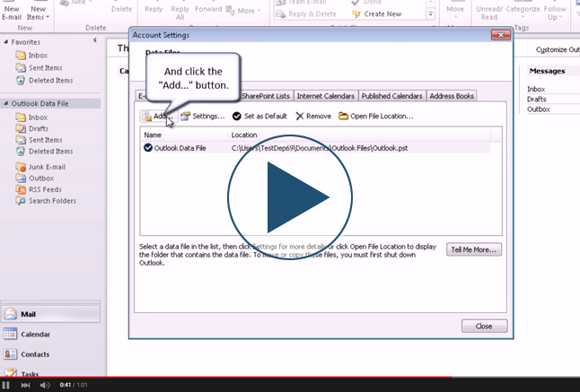Open Sent Items under Favorites
Viewport: 580px width, 392px height.
point(39,68)
